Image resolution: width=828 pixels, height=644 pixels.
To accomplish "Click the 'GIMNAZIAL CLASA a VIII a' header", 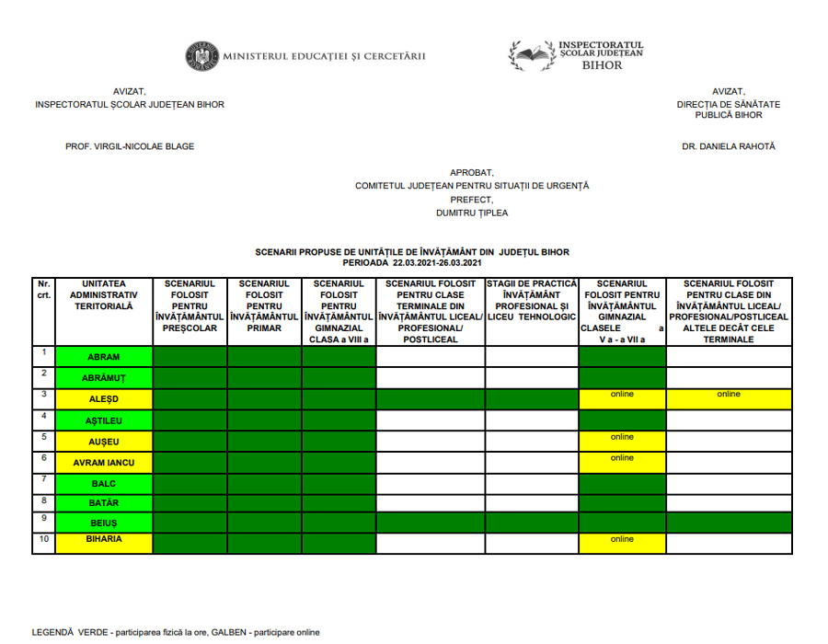I will 339,312.
